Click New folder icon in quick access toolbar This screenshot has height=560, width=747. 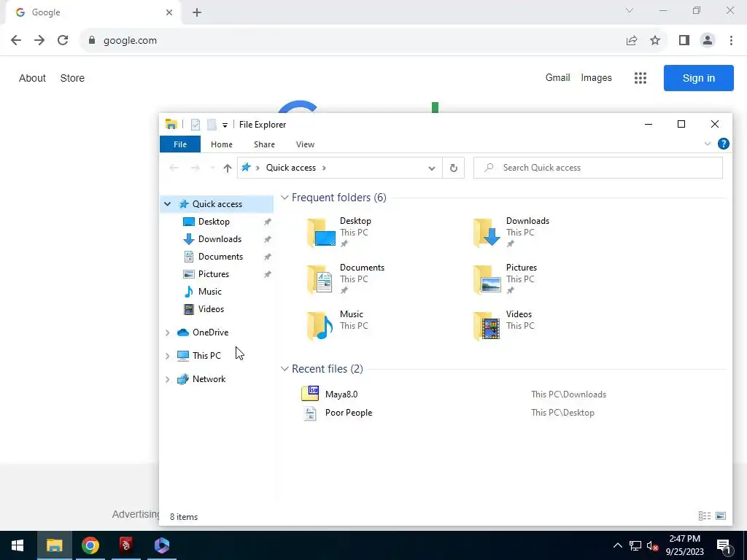pyautogui.click(x=212, y=125)
